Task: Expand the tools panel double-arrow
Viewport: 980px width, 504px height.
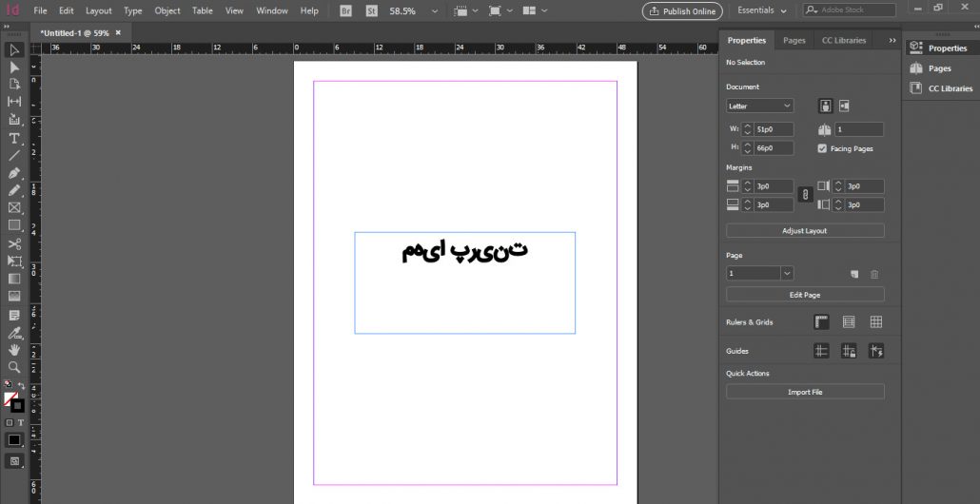Action: (7, 28)
